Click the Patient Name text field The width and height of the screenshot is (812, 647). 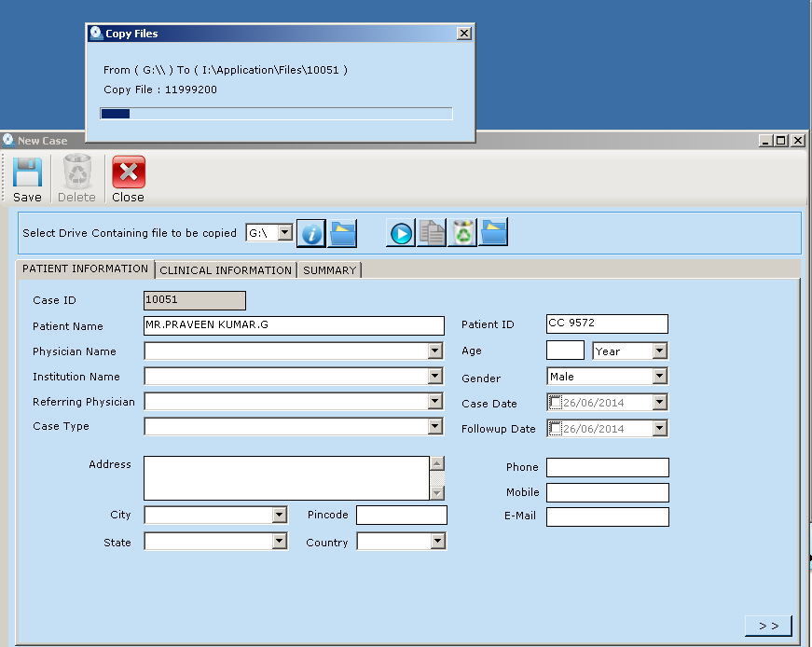tap(294, 325)
